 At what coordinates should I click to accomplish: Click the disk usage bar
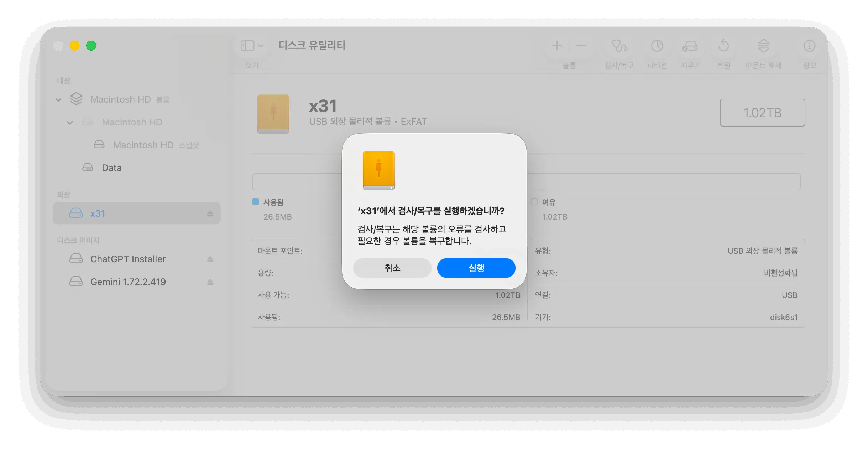click(x=526, y=182)
